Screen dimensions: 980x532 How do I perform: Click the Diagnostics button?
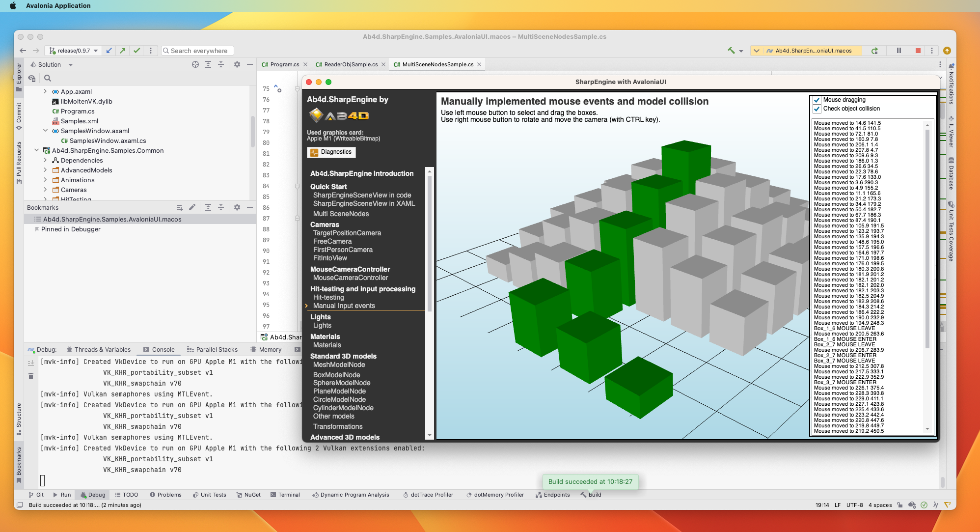coord(331,152)
